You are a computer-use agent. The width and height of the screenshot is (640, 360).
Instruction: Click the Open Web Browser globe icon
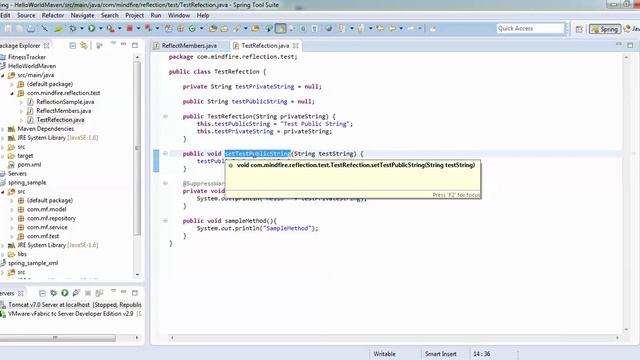pos(329,28)
